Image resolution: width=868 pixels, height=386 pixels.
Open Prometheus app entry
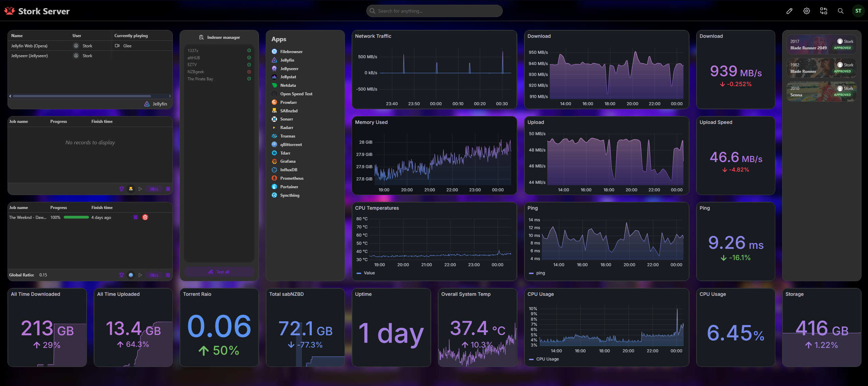tap(288, 178)
